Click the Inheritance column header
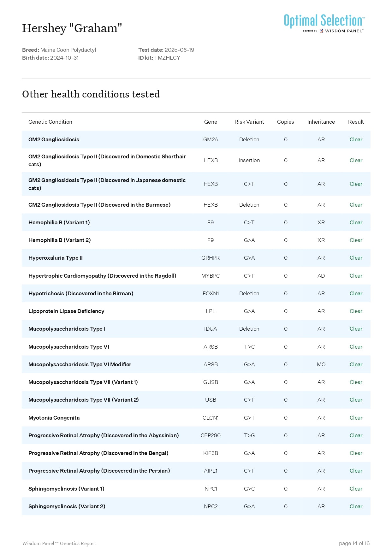The height and width of the screenshot is (554, 392). coord(321,122)
